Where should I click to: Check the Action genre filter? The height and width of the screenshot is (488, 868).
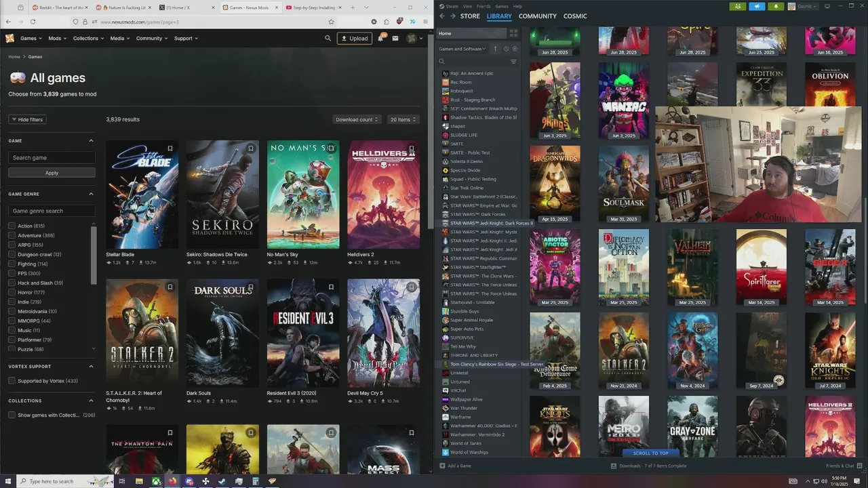coord(12,226)
